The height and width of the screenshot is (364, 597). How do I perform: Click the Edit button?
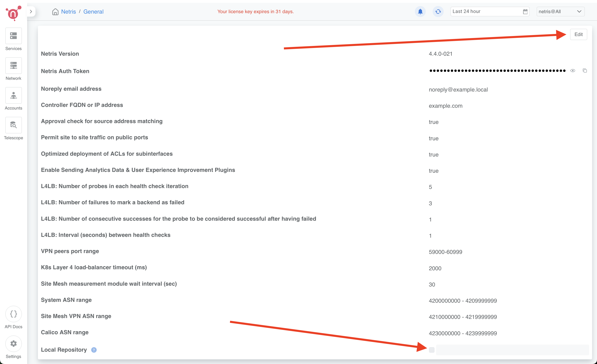coord(578,34)
